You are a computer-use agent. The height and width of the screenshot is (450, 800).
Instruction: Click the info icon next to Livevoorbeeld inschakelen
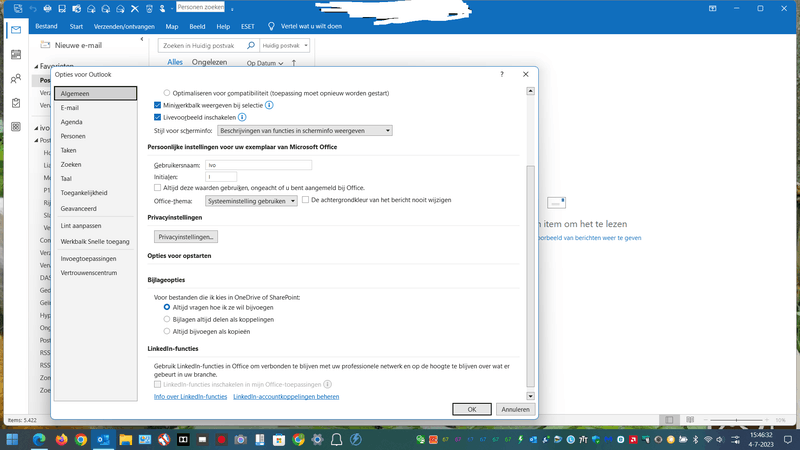coord(242,117)
